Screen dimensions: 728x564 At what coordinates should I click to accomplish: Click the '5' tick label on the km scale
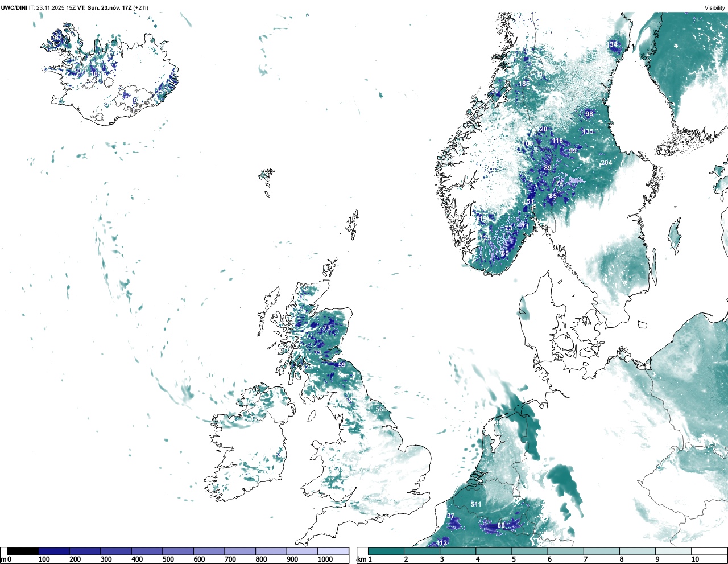click(x=514, y=559)
